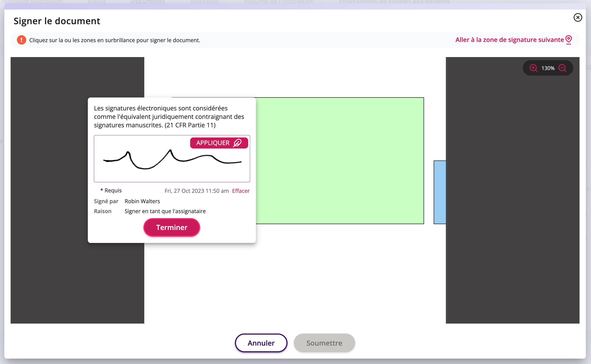
Task: Click the Annuler button
Action: (x=261, y=343)
